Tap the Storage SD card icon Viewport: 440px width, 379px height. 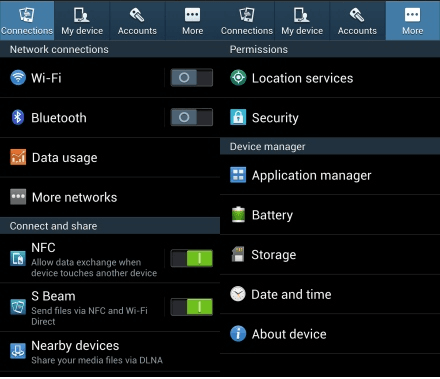(x=238, y=254)
